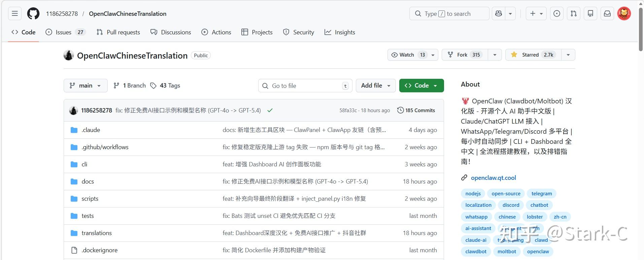This screenshot has width=644, height=260.
Task: Open owner 1186258278 in breadcrumb
Action: pos(62,14)
